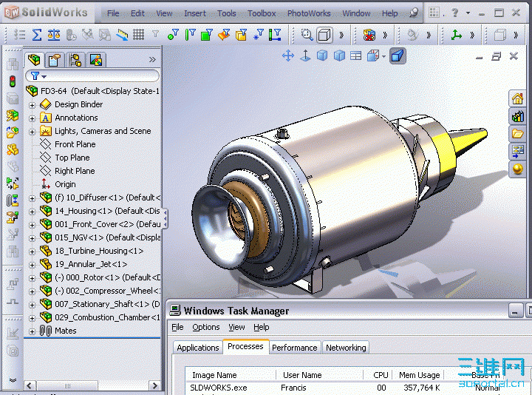Screen dimensions: 532x395
Task: Switch to Applications tab in Task Manager
Action: tap(198, 348)
